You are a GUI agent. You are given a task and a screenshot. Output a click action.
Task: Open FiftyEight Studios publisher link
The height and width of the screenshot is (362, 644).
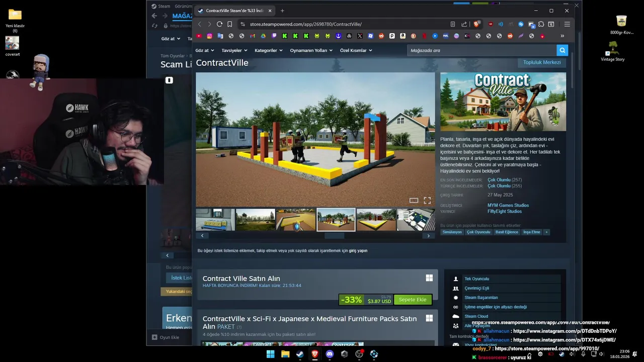[x=505, y=211]
